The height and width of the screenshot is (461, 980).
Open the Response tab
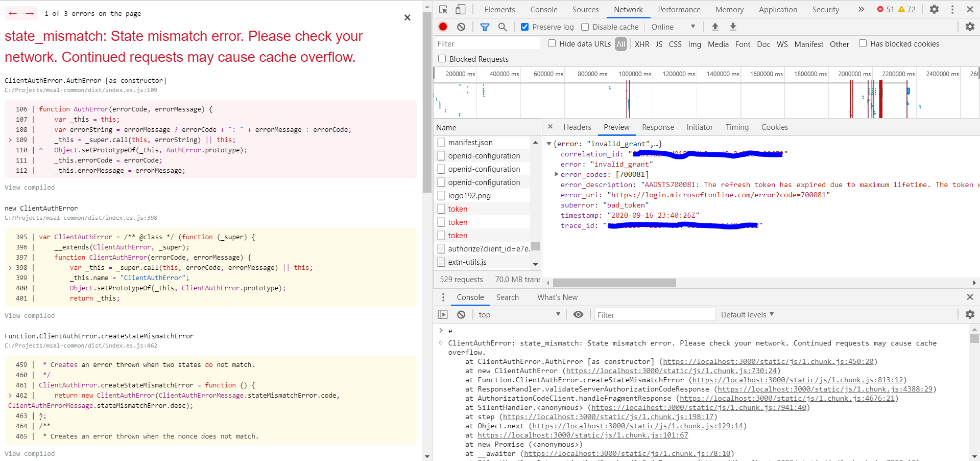pos(658,127)
